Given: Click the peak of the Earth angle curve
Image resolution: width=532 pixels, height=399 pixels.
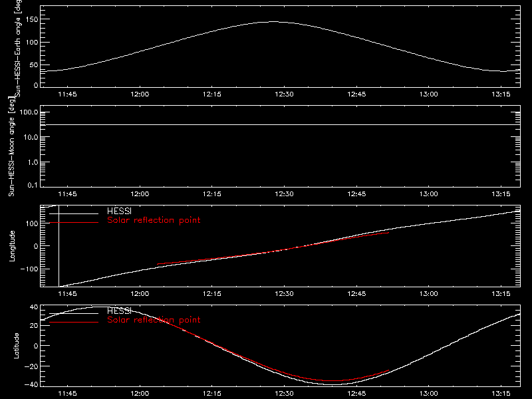Looking at the screenshot, I should (273, 22).
